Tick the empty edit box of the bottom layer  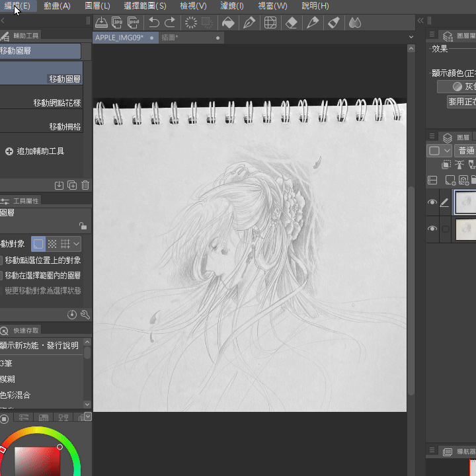point(446,229)
